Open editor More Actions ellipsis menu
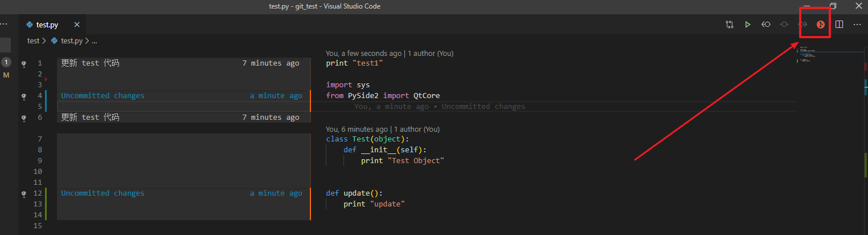The height and width of the screenshot is (235, 868). pyautogui.click(x=857, y=25)
